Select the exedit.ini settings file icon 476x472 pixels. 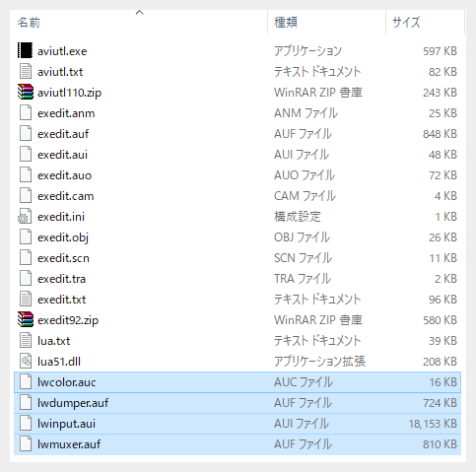pyautogui.click(x=26, y=216)
